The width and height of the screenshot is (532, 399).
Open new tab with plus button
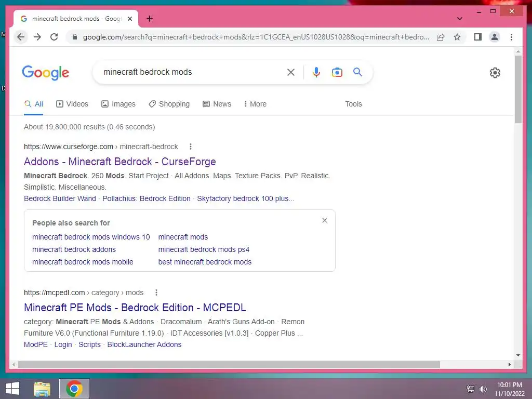click(150, 19)
